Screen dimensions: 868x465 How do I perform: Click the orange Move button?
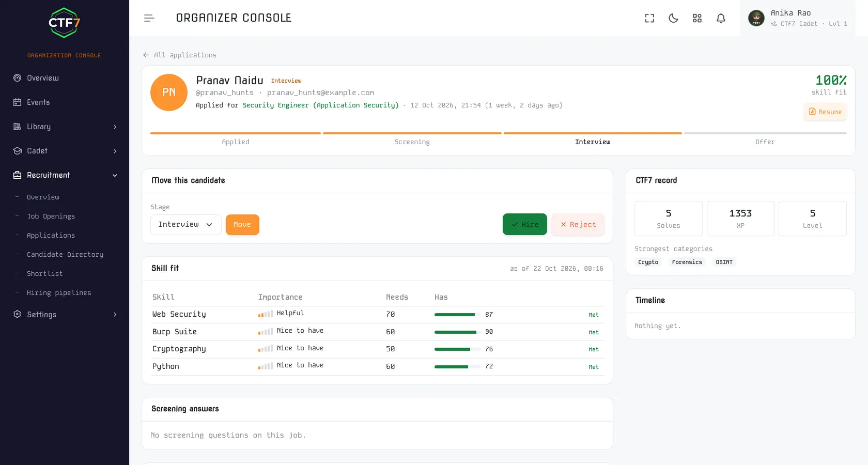[242, 225]
